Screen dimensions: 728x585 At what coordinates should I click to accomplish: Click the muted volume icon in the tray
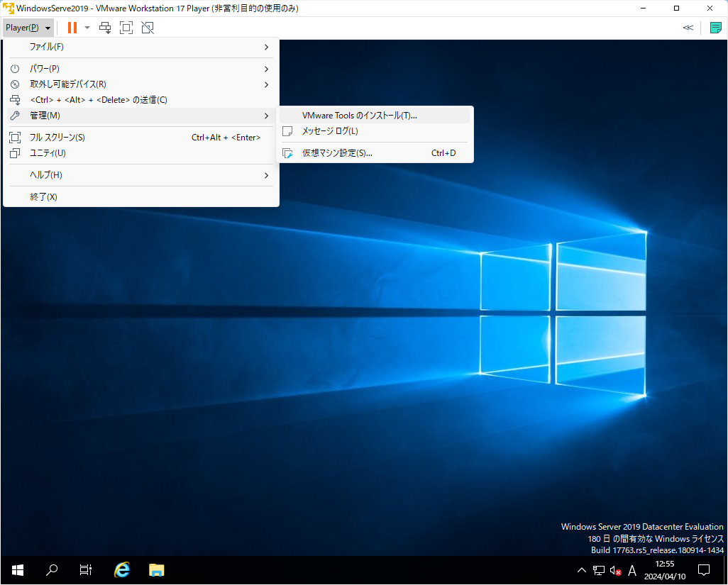615,570
